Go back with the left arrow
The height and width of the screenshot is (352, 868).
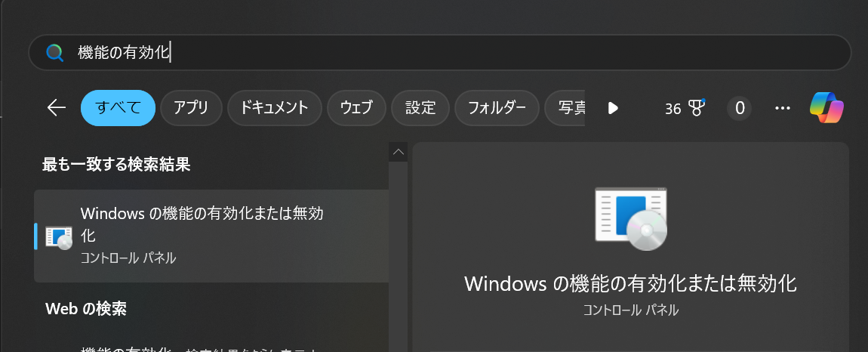click(x=57, y=108)
